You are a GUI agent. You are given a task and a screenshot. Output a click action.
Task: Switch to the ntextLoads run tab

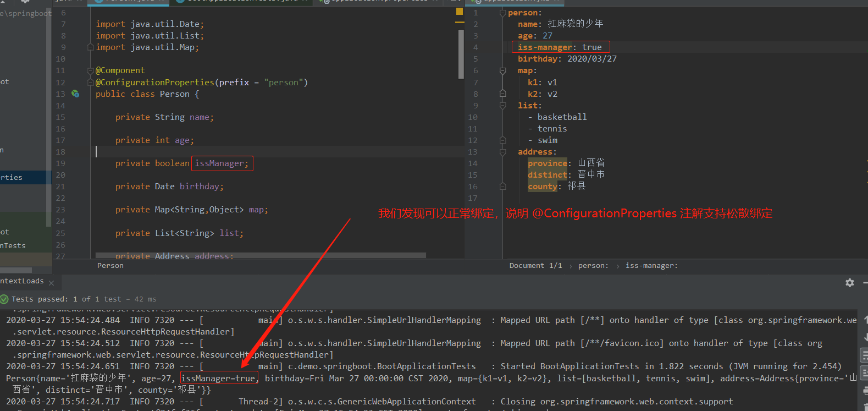[22, 281]
